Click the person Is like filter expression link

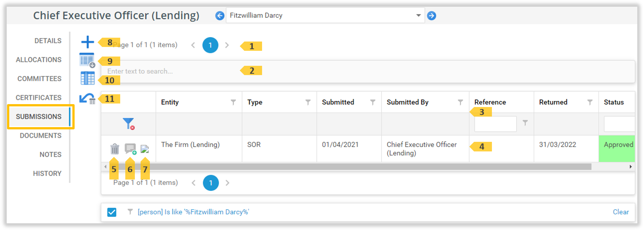point(193,212)
